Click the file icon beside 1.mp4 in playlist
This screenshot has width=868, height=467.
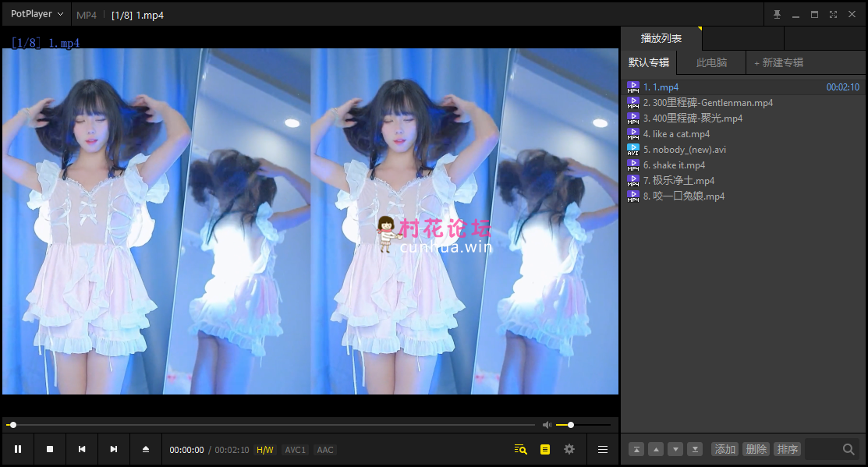pyautogui.click(x=632, y=87)
